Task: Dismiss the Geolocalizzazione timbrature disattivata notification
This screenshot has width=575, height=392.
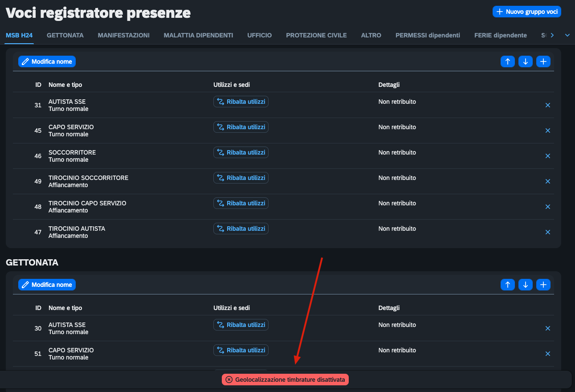Action: 229,380
